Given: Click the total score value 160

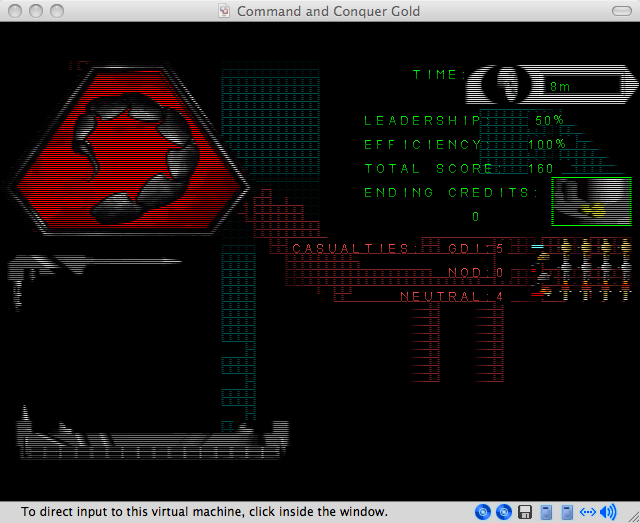Looking at the screenshot, I should (x=541, y=169).
